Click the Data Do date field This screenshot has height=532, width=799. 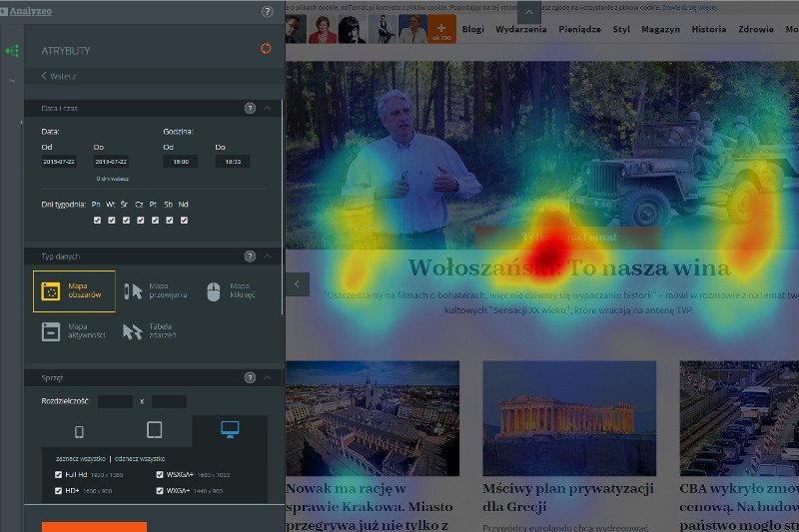[111, 162]
